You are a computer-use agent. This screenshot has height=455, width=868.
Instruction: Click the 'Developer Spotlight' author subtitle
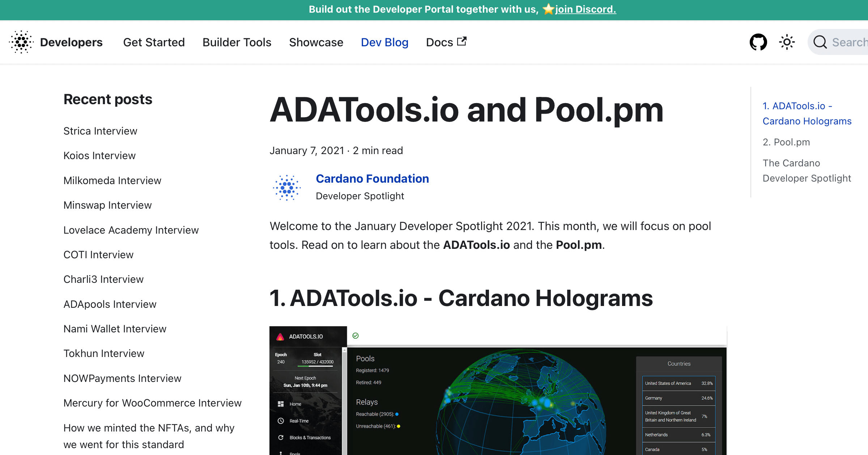coord(360,196)
